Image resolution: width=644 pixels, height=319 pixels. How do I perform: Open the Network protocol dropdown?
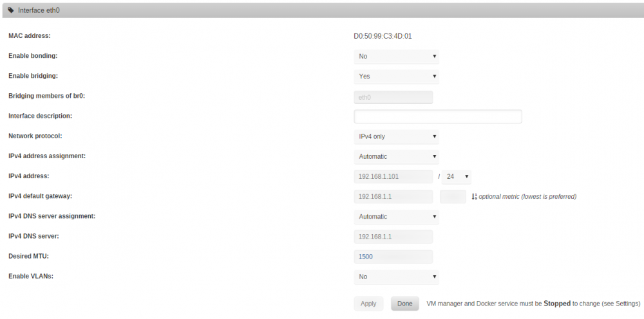coord(396,136)
